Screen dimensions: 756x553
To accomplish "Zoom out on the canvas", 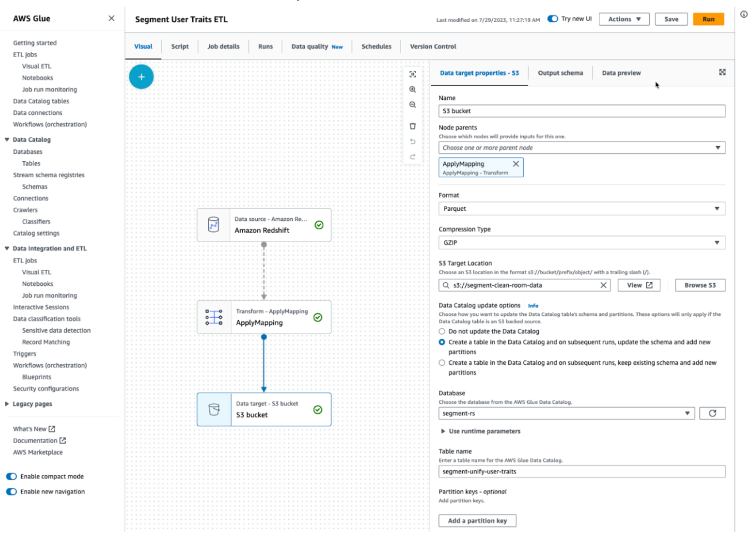I will click(413, 104).
